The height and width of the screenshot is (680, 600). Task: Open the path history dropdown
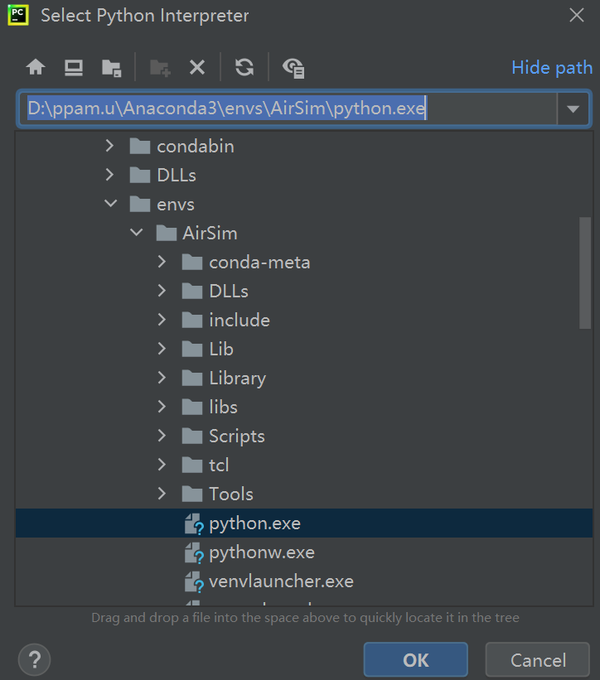(573, 109)
